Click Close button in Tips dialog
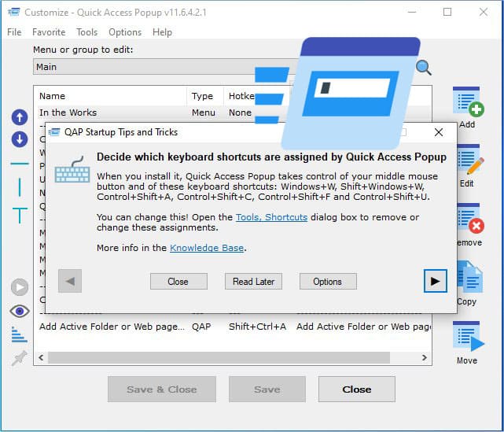Image resolution: width=504 pixels, height=432 pixels. [178, 282]
